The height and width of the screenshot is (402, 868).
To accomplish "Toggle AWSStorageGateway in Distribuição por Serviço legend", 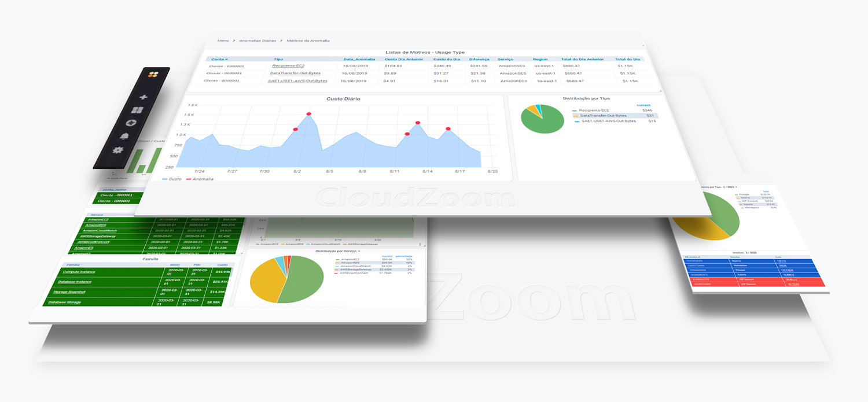I will click(354, 270).
